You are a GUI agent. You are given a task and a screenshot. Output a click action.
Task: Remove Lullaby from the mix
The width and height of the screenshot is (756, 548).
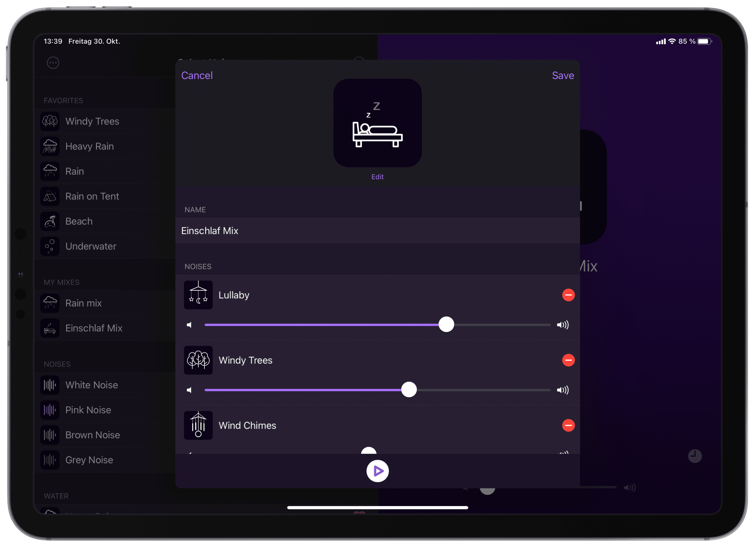coord(568,295)
